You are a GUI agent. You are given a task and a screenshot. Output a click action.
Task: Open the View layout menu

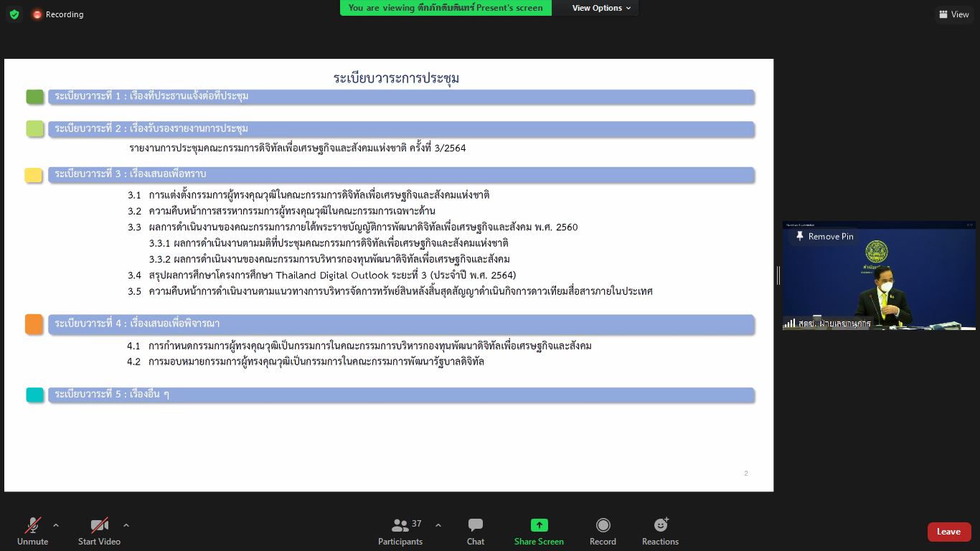[x=953, y=14]
